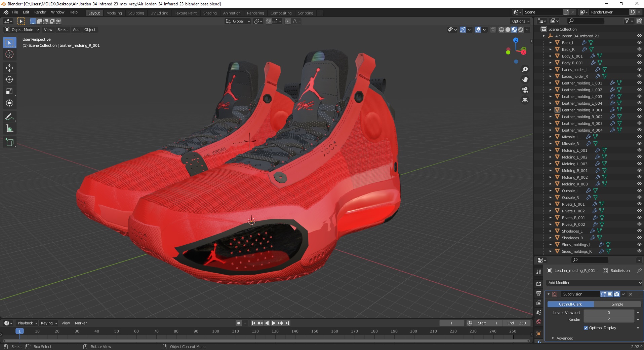Activate the Rotate tool
This screenshot has height=350, width=644.
(9, 80)
